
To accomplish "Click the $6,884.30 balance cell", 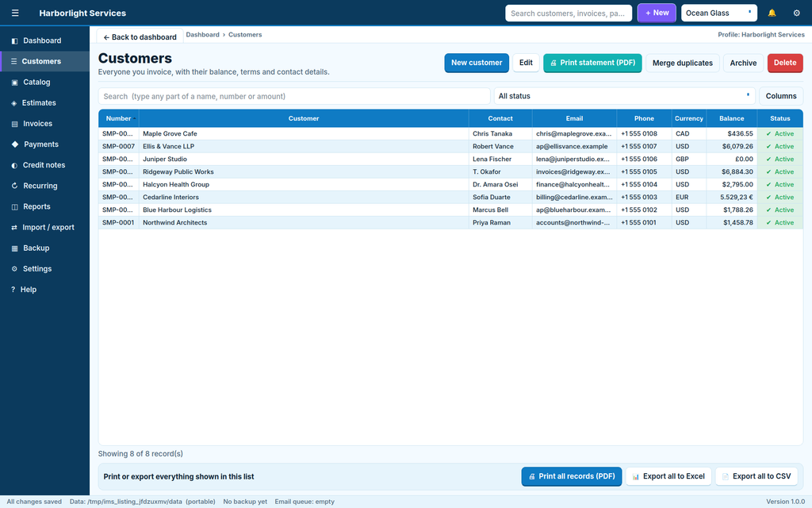I will click(731, 171).
